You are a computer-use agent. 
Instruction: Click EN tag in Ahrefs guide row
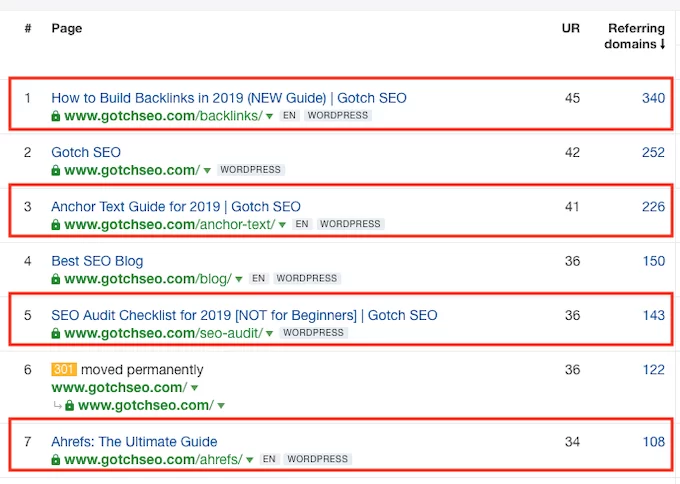pyautogui.click(x=269, y=459)
